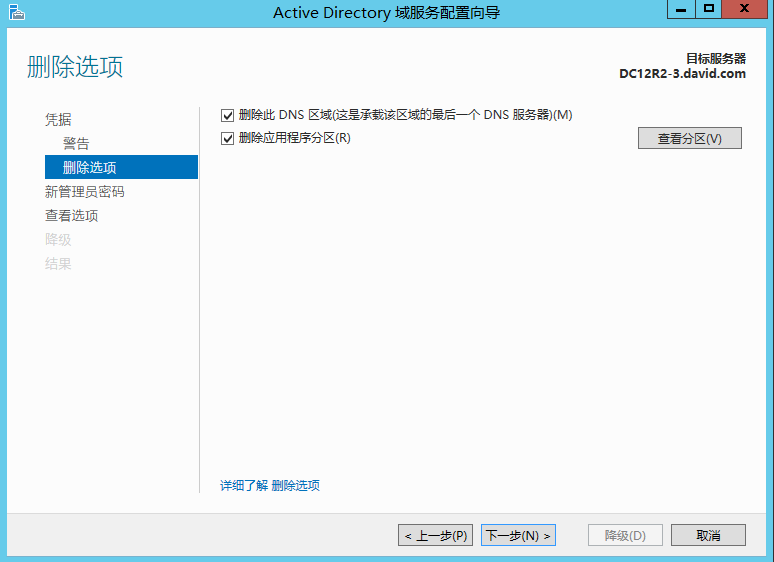Select 删除选项 step in sidebar
Image resolution: width=774 pixels, height=562 pixels.
[x=121, y=167]
